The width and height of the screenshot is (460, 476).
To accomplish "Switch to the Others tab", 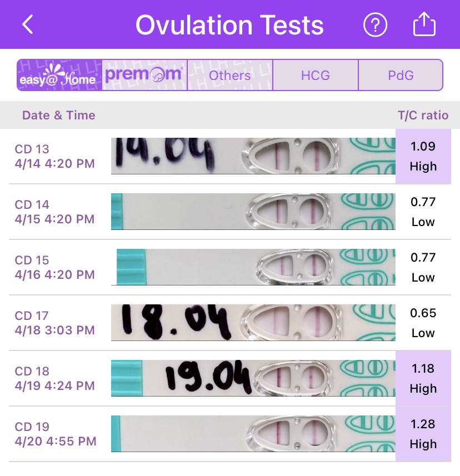I will pyautogui.click(x=230, y=75).
